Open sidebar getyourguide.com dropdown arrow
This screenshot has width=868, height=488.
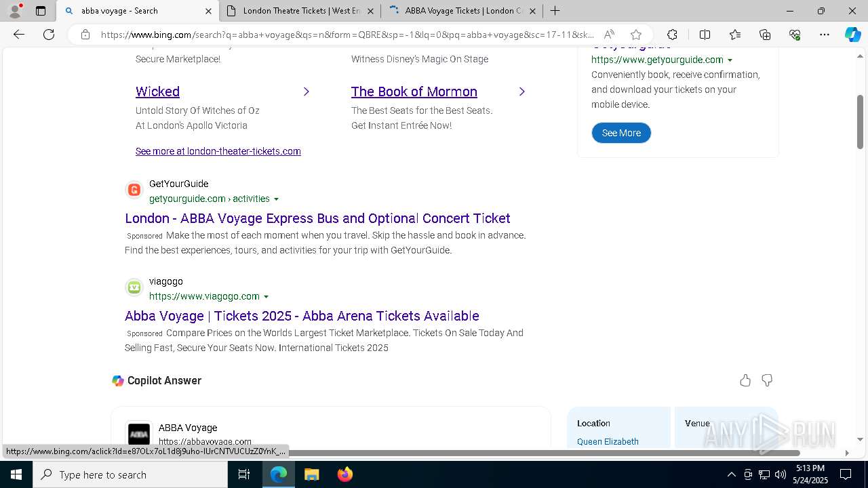tap(730, 60)
